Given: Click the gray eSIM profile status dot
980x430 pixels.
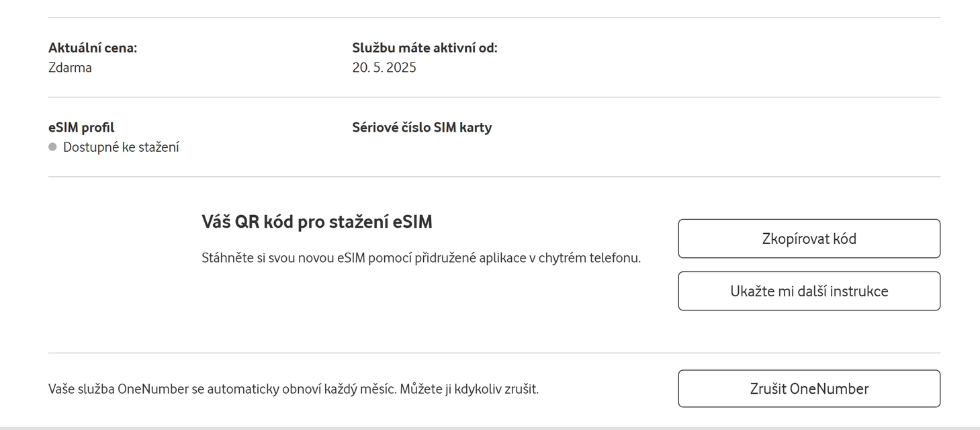Looking at the screenshot, I should 52,147.
